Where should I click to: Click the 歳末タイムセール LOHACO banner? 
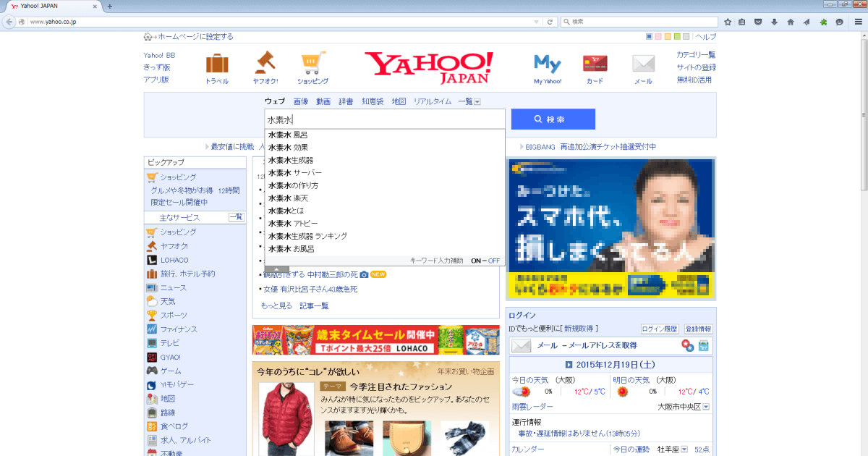click(375, 340)
